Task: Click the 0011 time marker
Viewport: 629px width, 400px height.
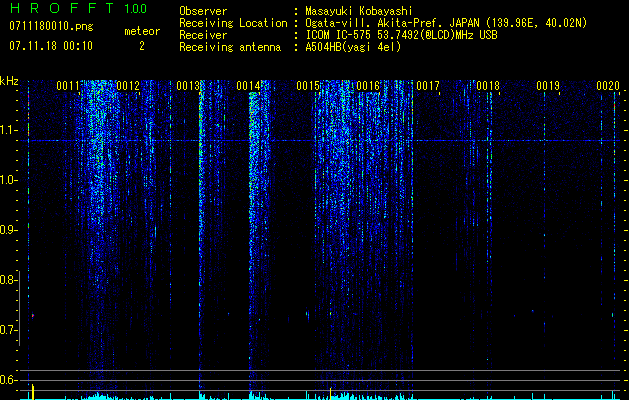Action: tap(68, 86)
